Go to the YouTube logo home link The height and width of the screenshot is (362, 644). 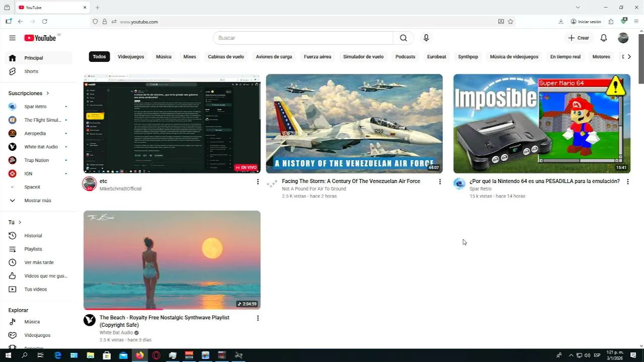click(40, 38)
